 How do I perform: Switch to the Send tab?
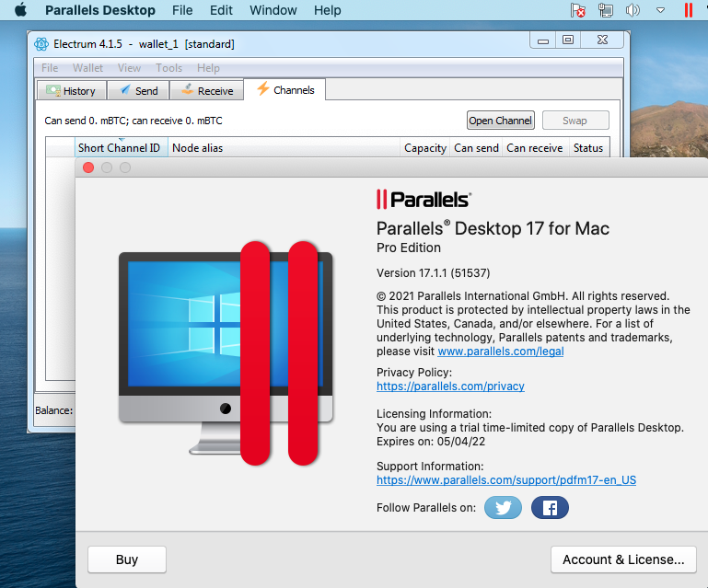(138, 91)
